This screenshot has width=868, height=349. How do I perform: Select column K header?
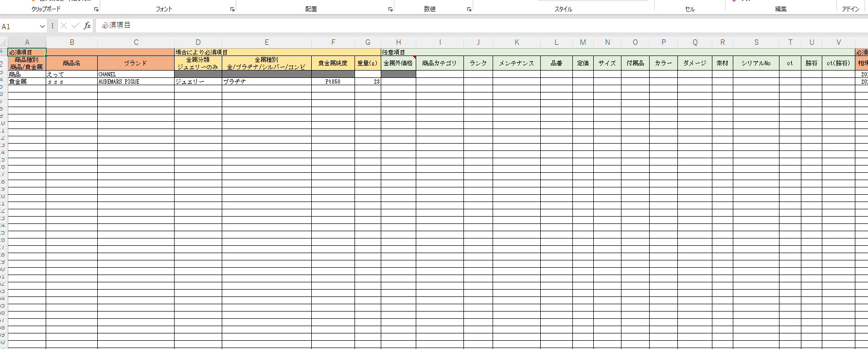(517, 42)
